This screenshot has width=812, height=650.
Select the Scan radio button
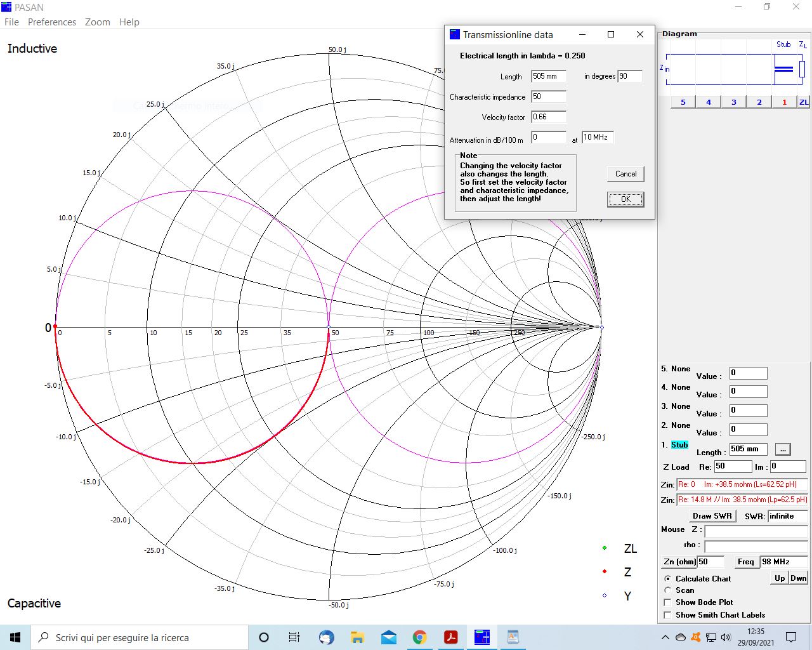click(x=667, y=590)
